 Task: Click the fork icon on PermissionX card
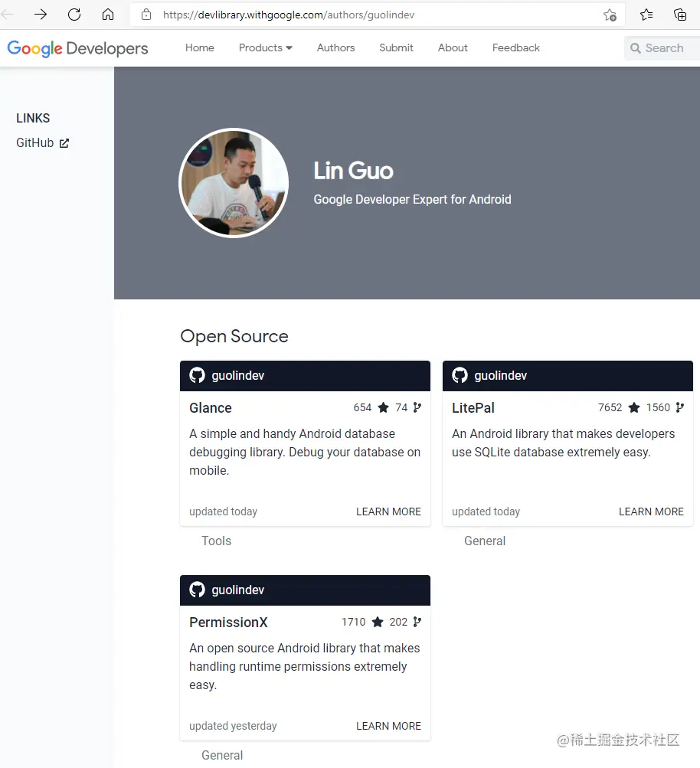click(x=417, y=622)
